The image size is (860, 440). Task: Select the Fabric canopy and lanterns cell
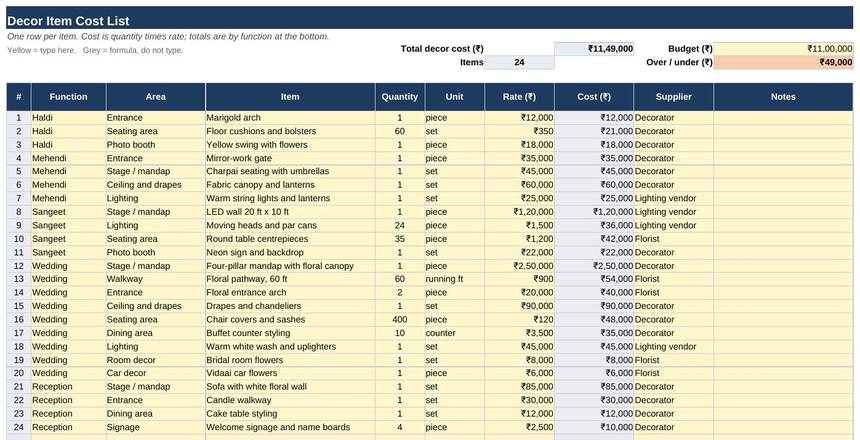[290, 185]
